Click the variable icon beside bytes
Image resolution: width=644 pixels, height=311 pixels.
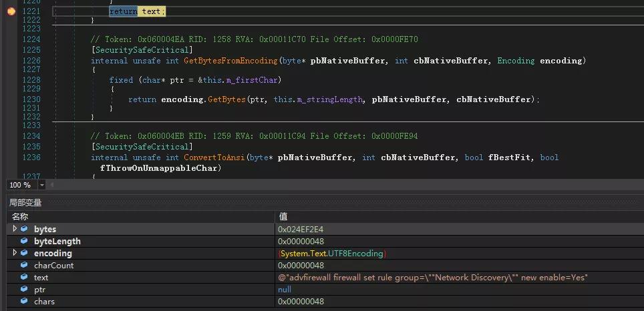coord(25,229)
